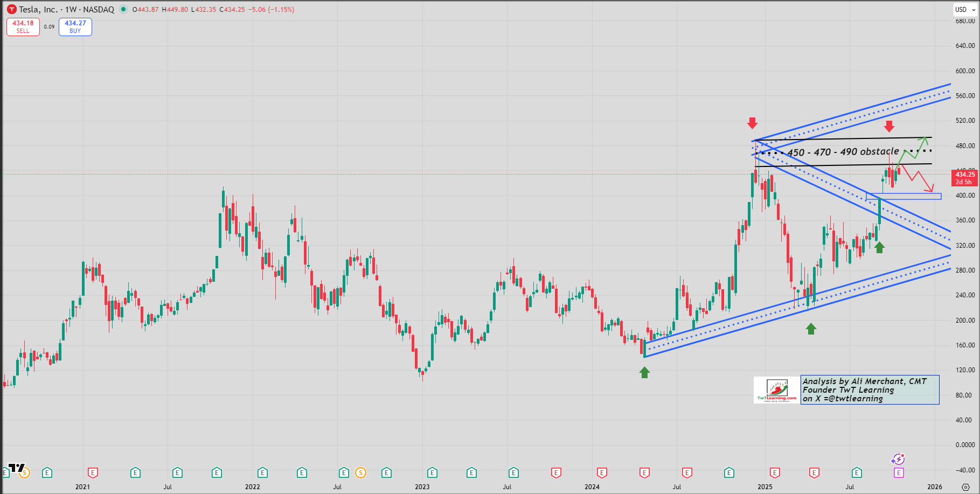This screenshot has width=980, height=494.
Task: Open chart settings hexagon icon
Action: click(965, 487)
